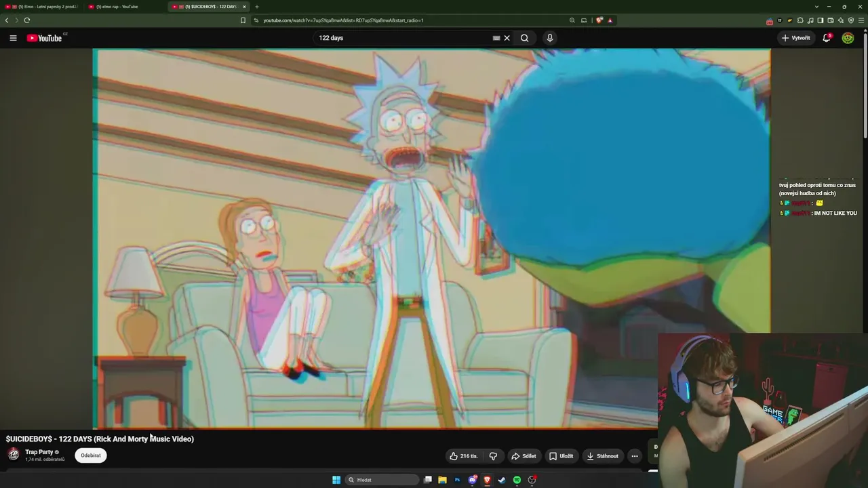The width and height of the screenshot is (868, 488).
Task: Click the taskbar Hledat search box
Action: pos(382,480)
